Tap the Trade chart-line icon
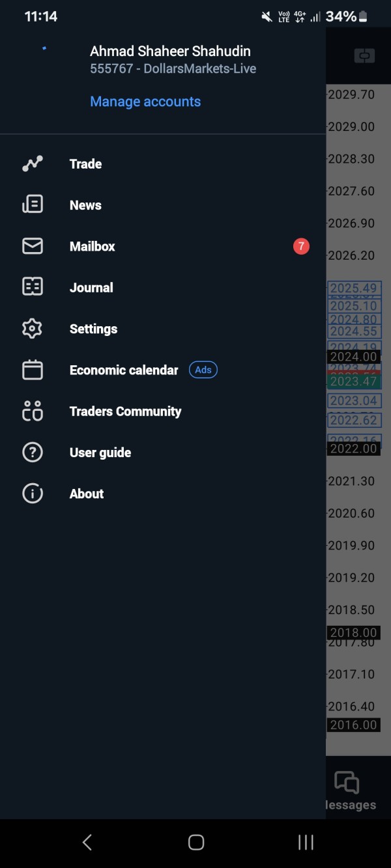 tap(32, 164)
